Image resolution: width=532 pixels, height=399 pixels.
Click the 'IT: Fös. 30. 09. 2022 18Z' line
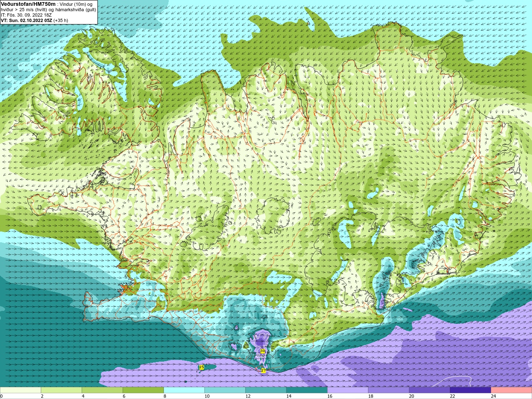coord(26,15)
